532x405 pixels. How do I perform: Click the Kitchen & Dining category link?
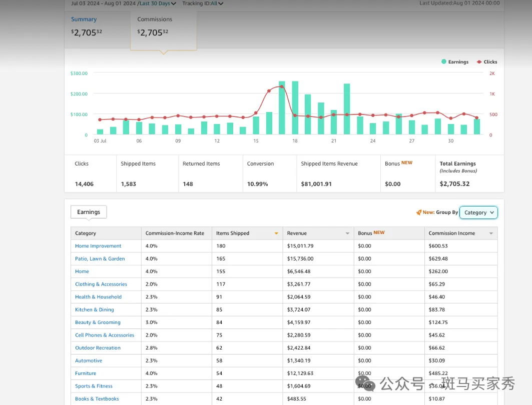coord(94,309)
